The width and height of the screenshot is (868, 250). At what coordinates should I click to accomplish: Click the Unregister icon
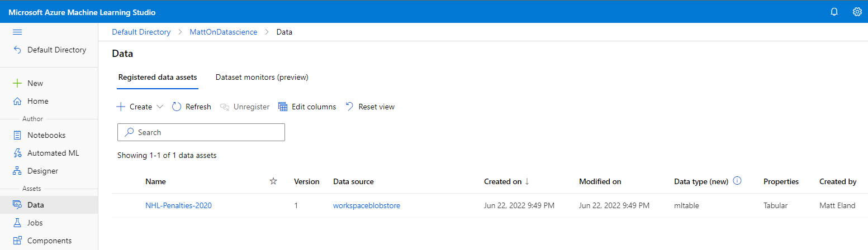225,107
